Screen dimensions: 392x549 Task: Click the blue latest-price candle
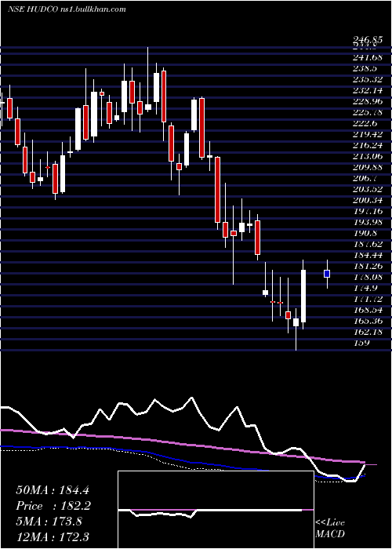point(327,274)
